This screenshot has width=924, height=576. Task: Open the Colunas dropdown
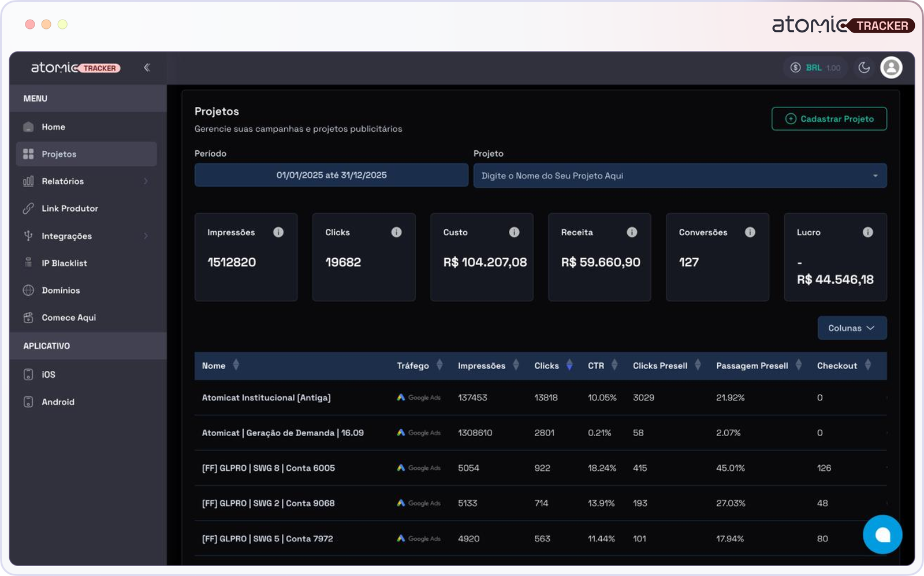(852, 328)
